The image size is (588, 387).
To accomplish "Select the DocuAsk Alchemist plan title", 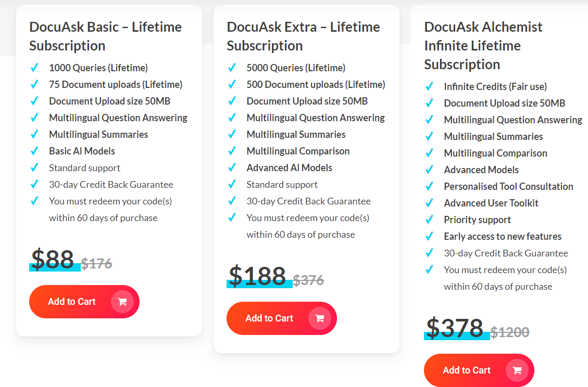I will pos(484,45).
